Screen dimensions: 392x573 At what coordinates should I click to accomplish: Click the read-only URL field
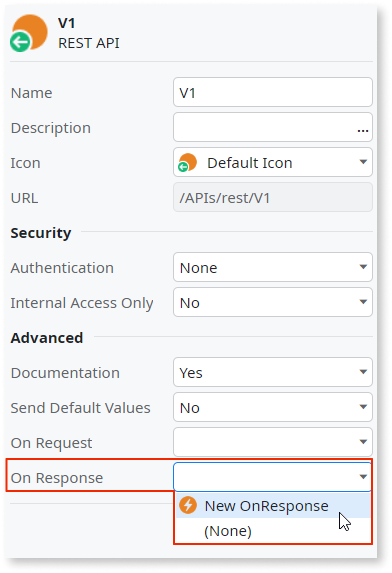coord(273,197)
